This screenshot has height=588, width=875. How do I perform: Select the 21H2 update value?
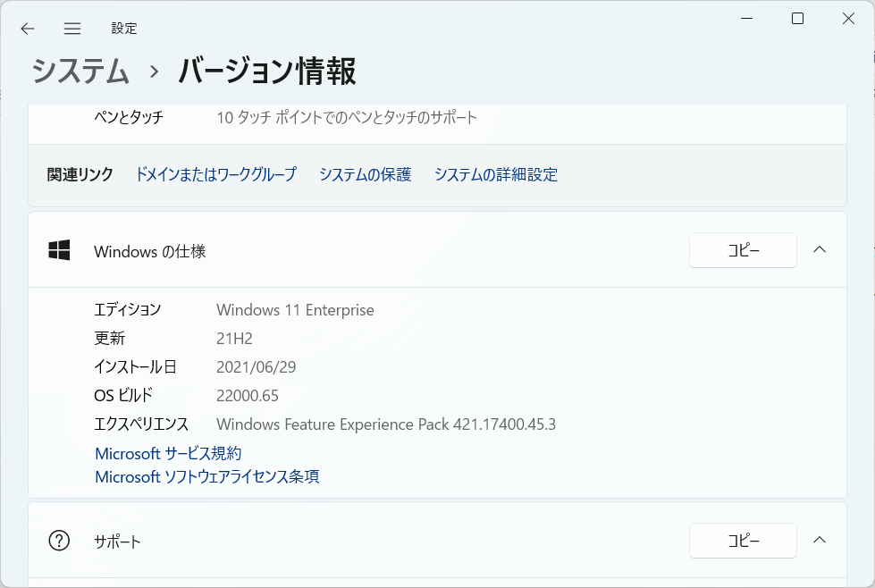pos(234,339)
